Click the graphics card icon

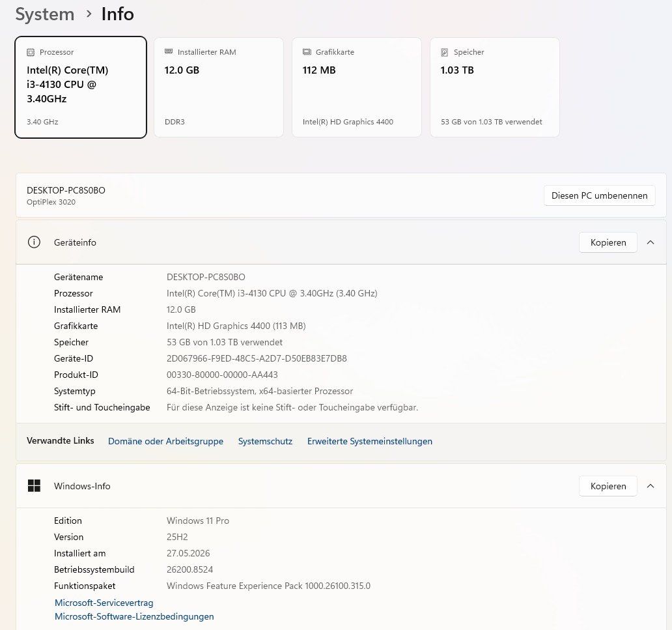(x=307, y=52)
